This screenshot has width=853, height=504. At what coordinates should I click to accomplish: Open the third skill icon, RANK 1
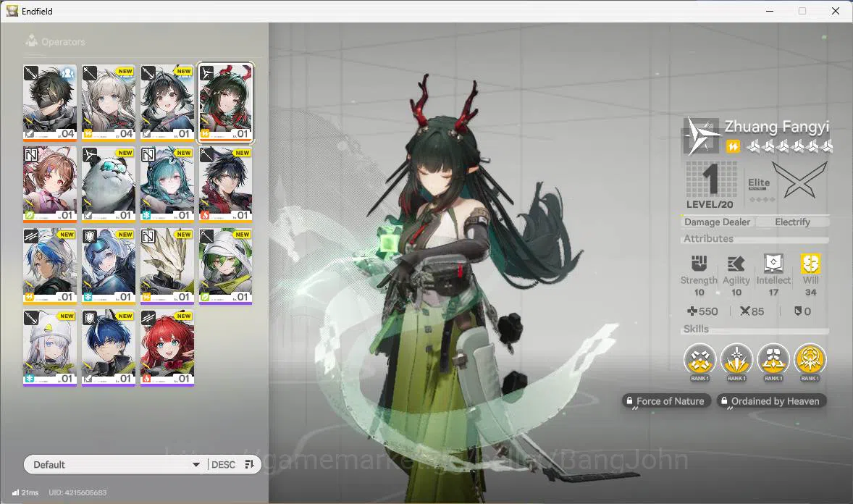773,361
